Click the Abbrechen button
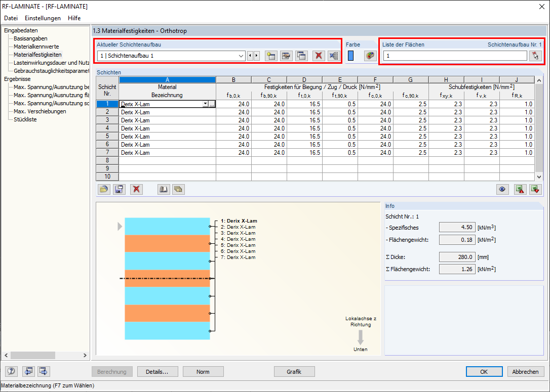Image resolution: width=550 pixels, height=392 pixels. point(526,372)
